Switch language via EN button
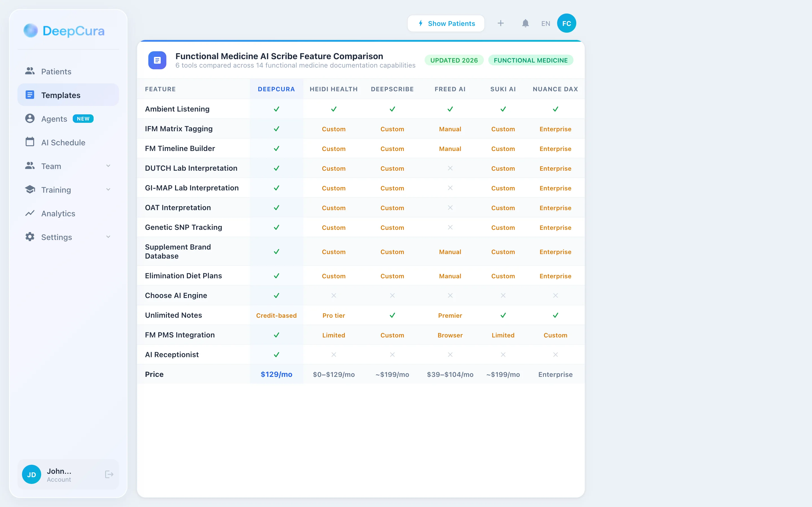 [546, 23]
